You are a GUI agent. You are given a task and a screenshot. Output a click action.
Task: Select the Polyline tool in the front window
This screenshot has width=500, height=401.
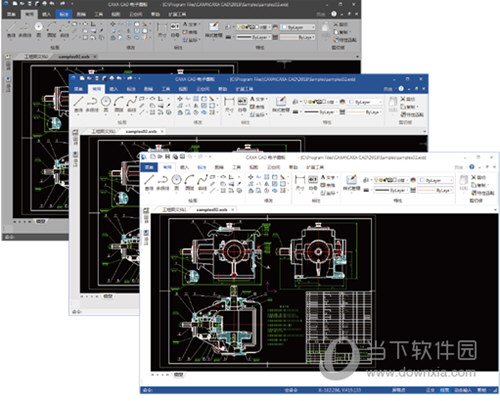[x=162, y=182]
